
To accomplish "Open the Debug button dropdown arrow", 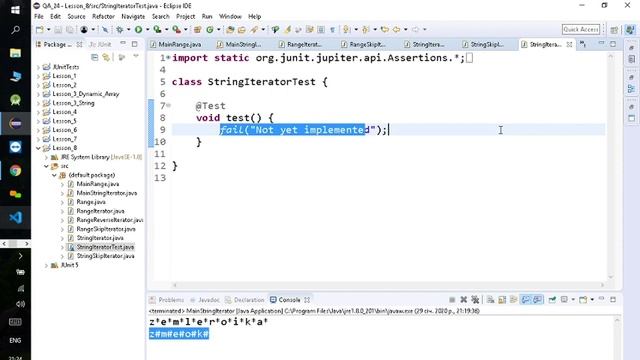I will [128, 29].
